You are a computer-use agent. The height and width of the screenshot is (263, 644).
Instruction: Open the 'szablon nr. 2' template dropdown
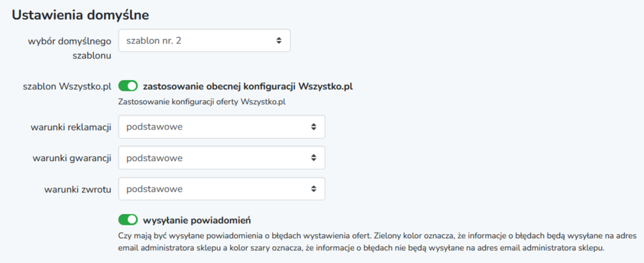[x=204, y=41]
